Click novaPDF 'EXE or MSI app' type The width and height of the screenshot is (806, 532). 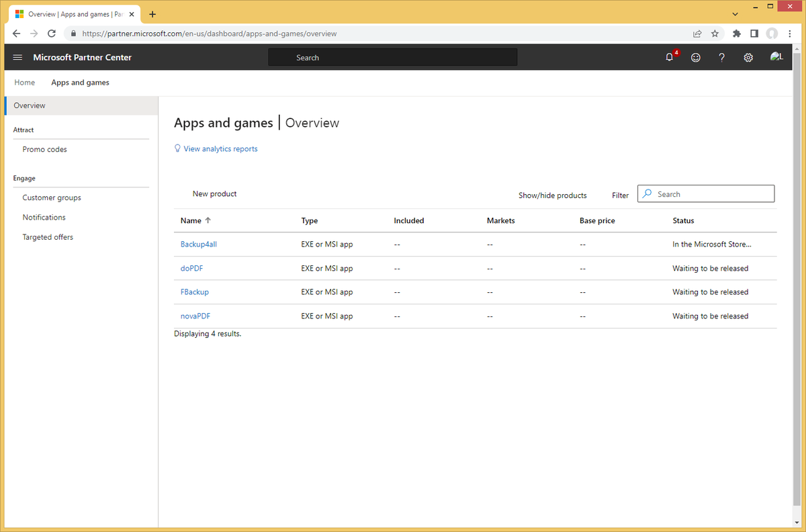pos(327,316)
